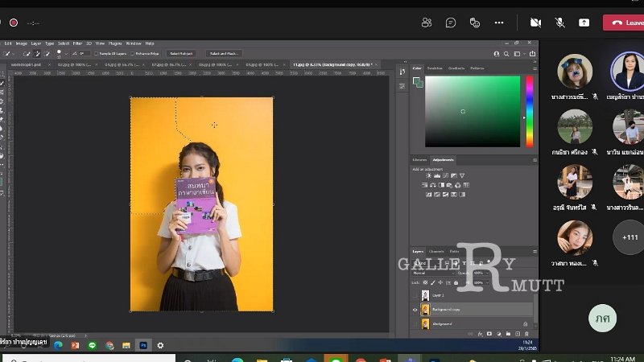Open the Properties panel icon
Image resolution: width=644 pixels, height=362 pixels.
coord(402,86)
